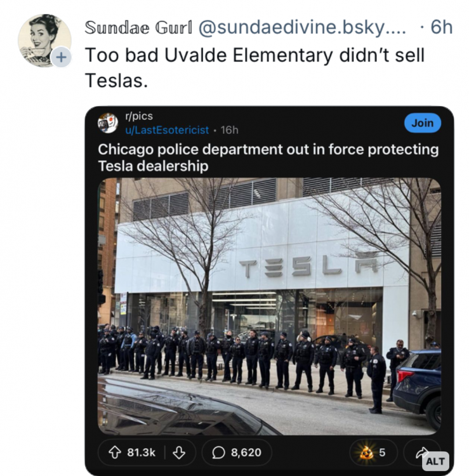Open the Sundae Gurl display name

138,27
